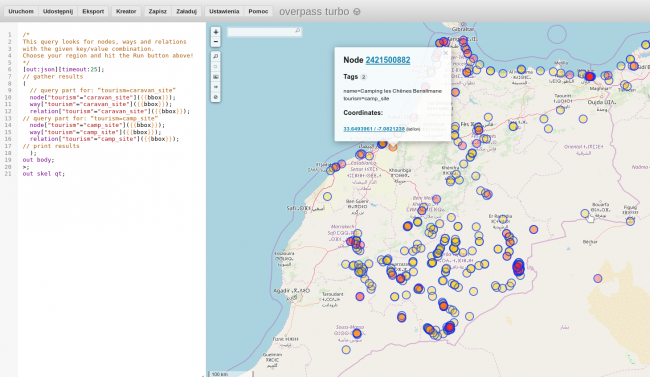Click the orange marker under the popup tip
The width and height of the screenshot is (650, 377).
(x=392, y=146)
